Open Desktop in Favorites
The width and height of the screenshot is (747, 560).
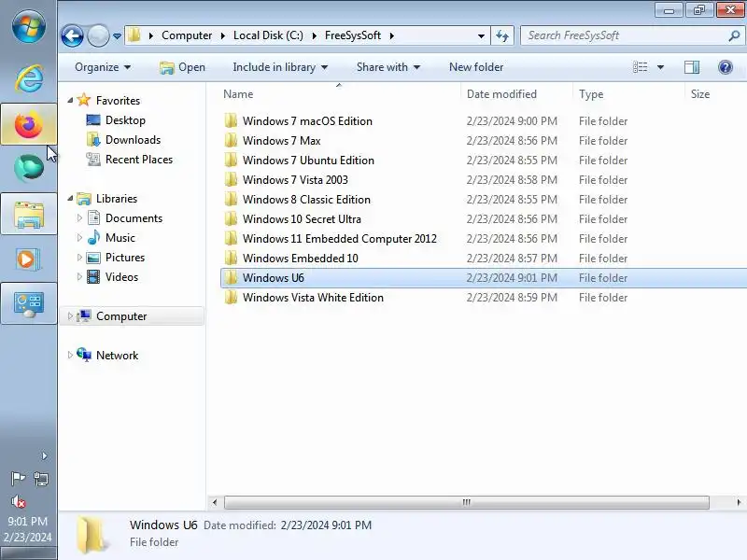coord(125,120)
